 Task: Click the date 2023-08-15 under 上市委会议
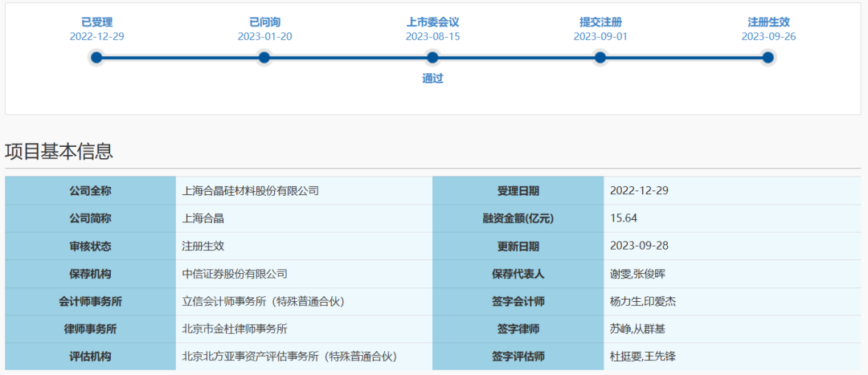pos(433,37)
